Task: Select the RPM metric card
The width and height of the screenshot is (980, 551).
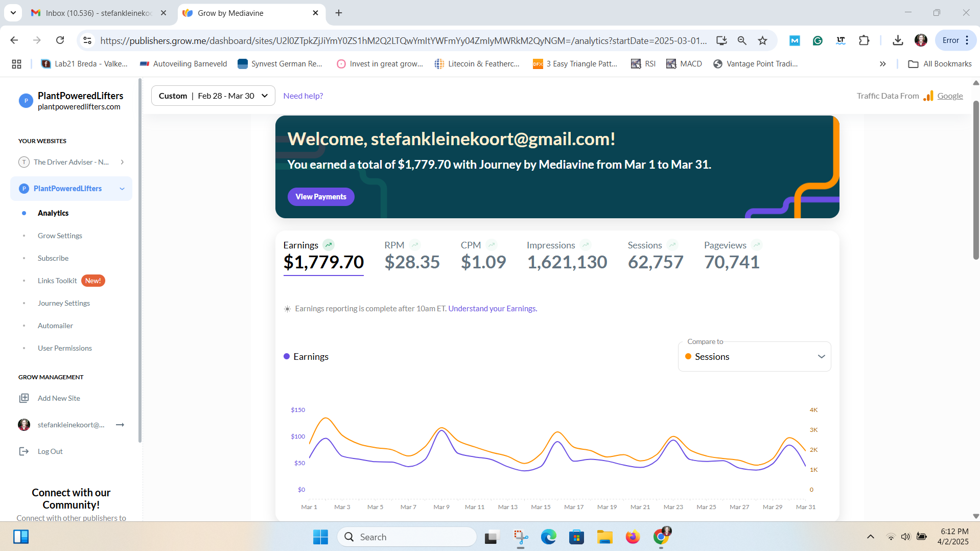Action: 412,256
